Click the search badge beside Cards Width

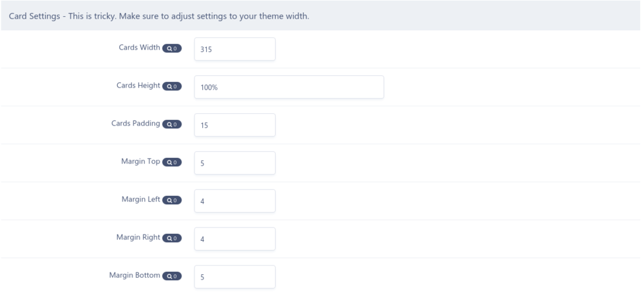(172, 48)
